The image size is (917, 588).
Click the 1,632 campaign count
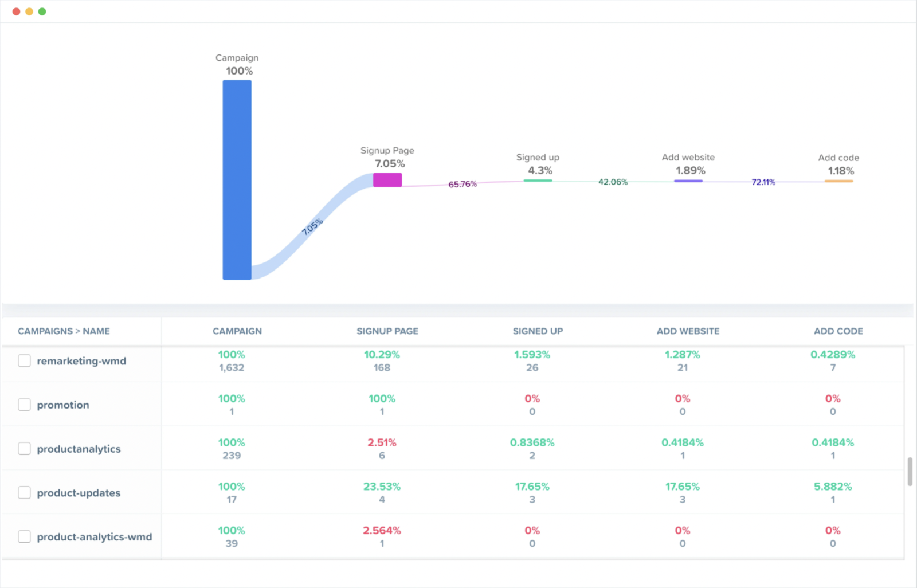232,368
